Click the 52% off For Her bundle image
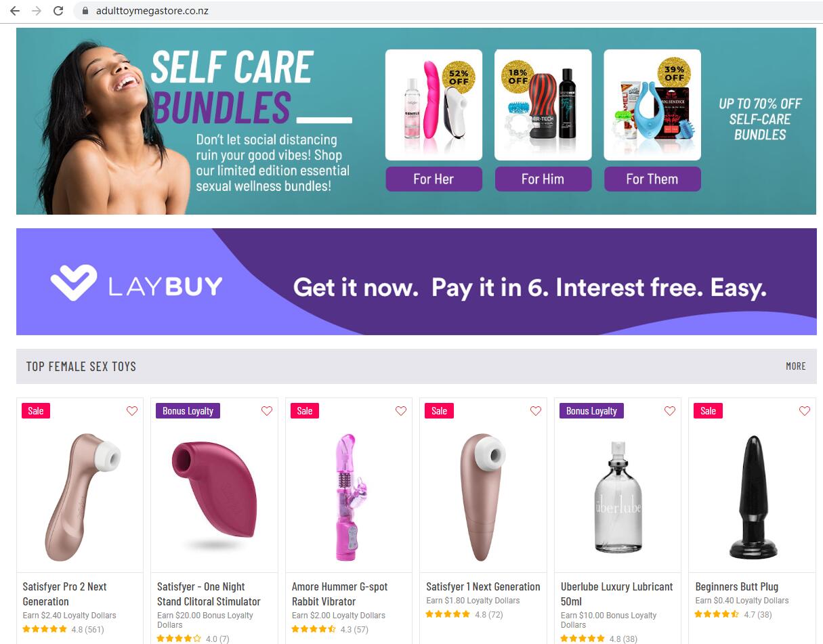The image size is (823, 644). (434, 105)
